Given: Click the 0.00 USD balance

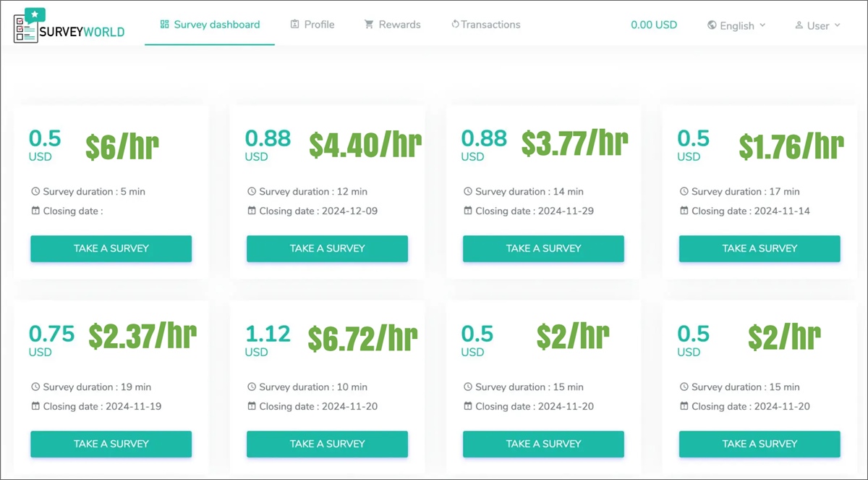Looking at the screenshot, I should 654,25.
